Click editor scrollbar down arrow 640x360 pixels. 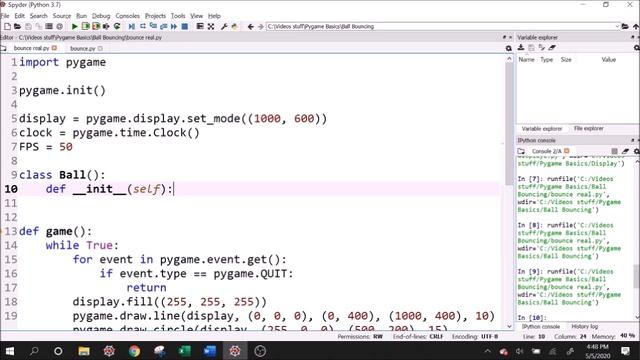click(509, 326)
